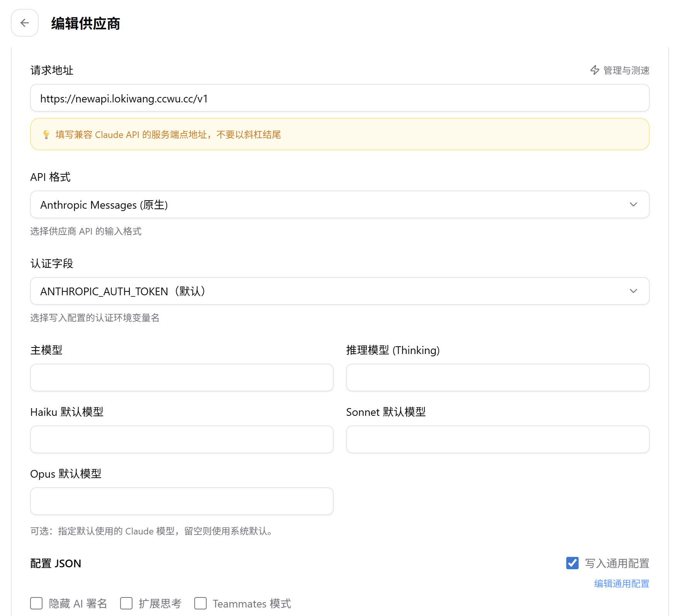Focus the 推理模型 (Thinking) input field
Image resolution: width=686 pixels, height=616 pixels.
(x=498, y=378)
